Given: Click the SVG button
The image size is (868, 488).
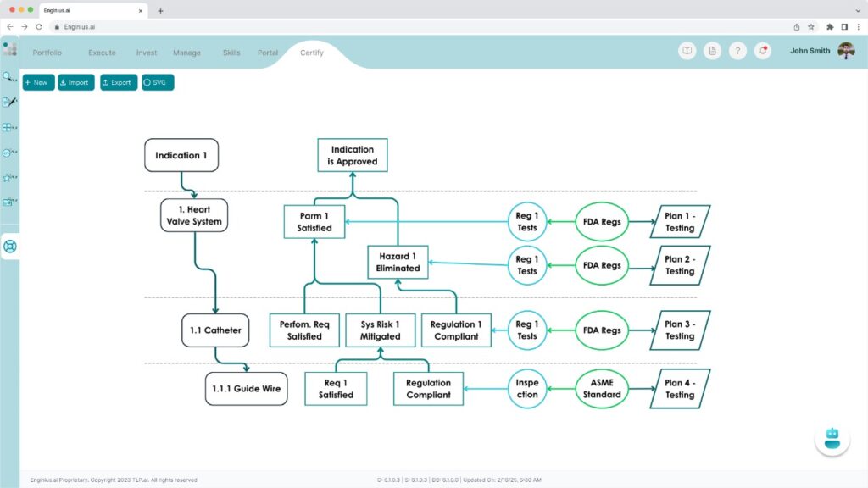Looking at the screenshot, I should (158, 82).
